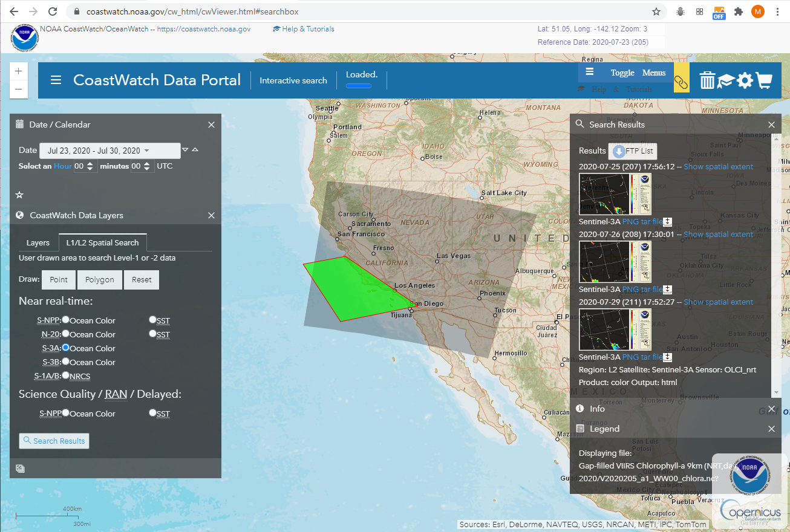
Task: Click the legend icon in Legend panel header
Action: click(x=580, y=428)
